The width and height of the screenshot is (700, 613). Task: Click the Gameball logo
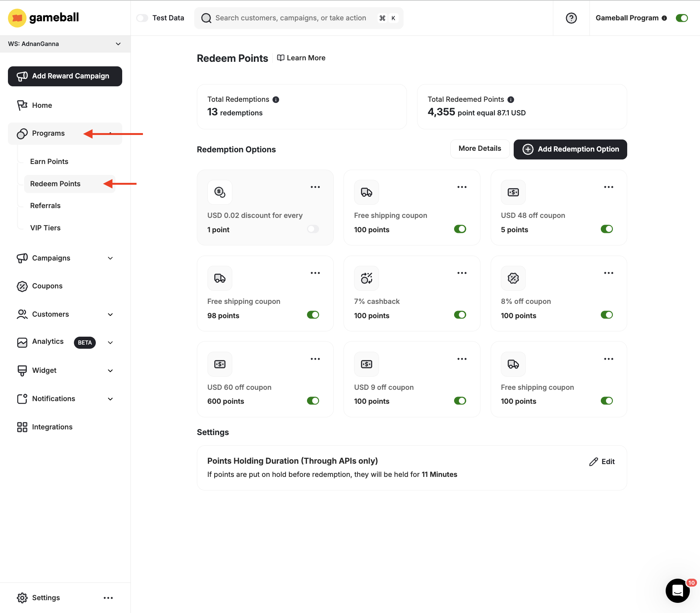pyautogui.click(x=43, y=18)
